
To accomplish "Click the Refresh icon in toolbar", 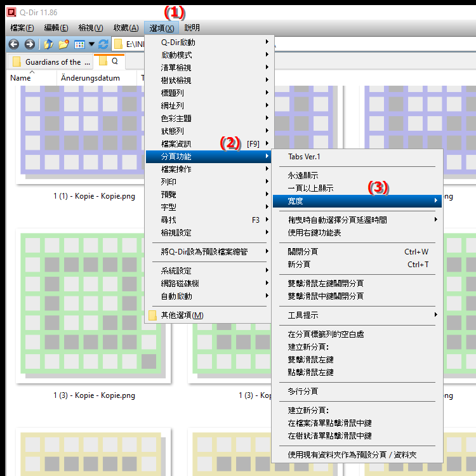I will [103, 44].
